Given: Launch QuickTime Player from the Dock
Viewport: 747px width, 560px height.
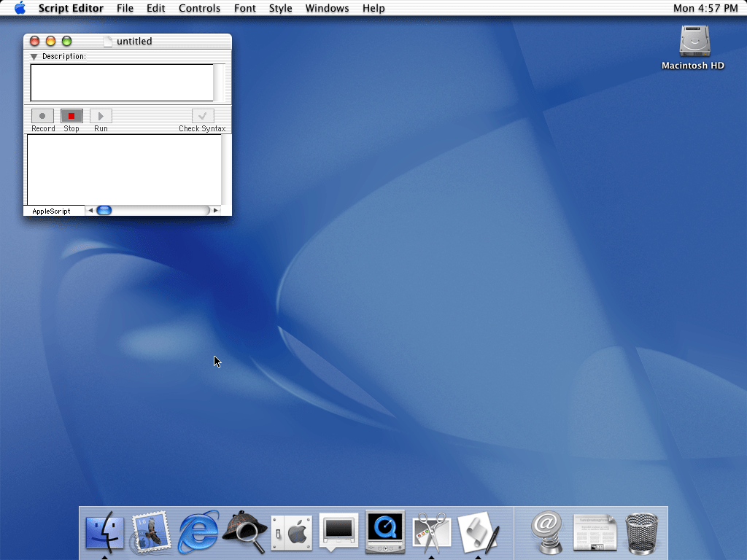Looking at the screenshot, I should pyautogui.click(x=385, y=532).
